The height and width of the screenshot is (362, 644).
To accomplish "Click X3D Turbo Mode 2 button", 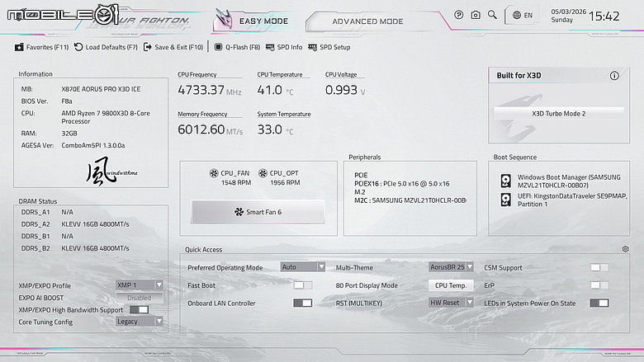I will pyautogui.click(x=559, y=114).
